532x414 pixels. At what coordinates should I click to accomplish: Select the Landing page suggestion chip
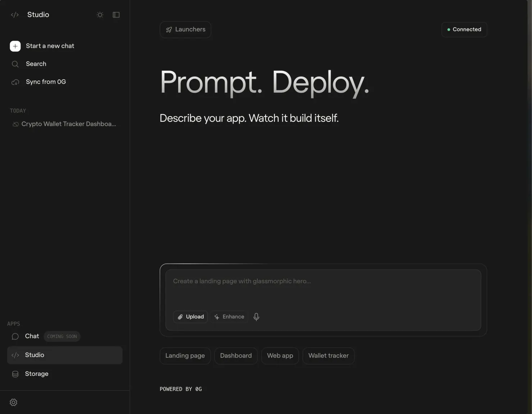[185, 356]
